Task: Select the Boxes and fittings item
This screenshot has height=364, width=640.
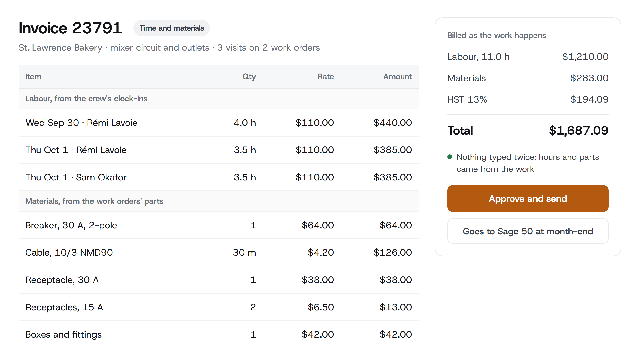Action: click(x=63, y=334)
